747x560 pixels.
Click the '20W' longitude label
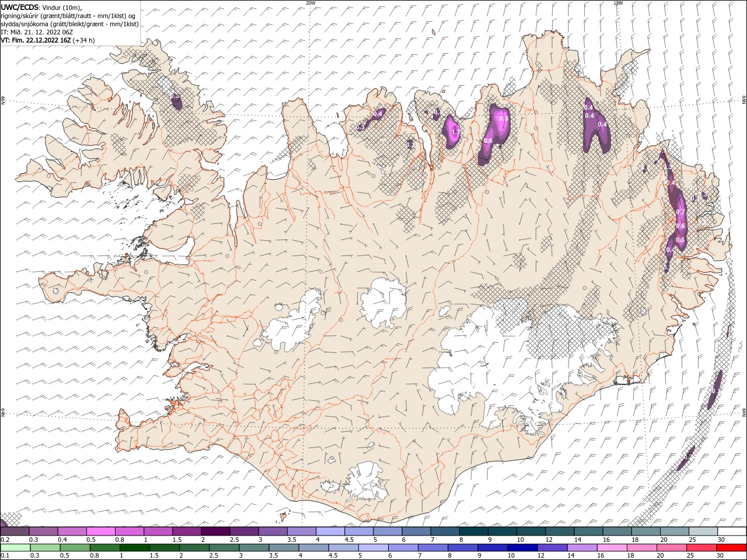coord(310,3)
